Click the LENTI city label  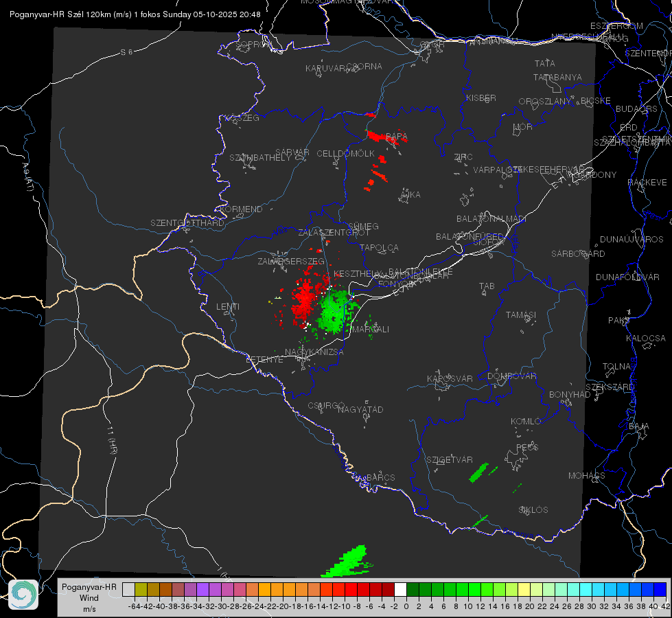tap(228, 307)
